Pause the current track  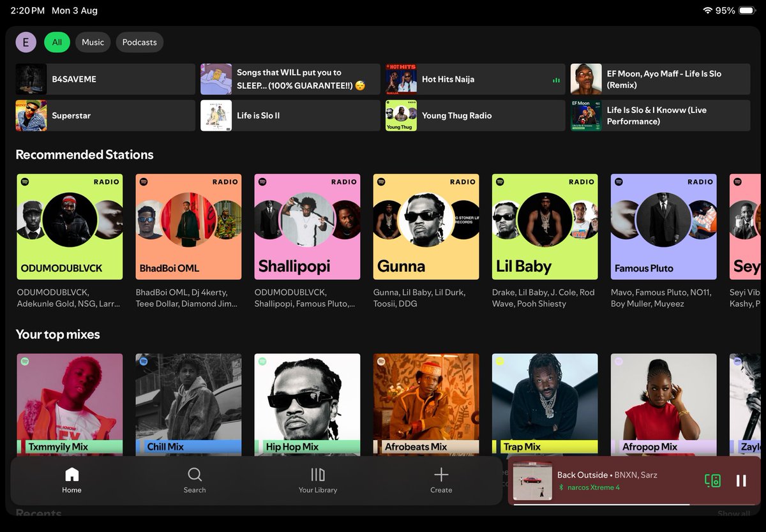pos(741,481)
